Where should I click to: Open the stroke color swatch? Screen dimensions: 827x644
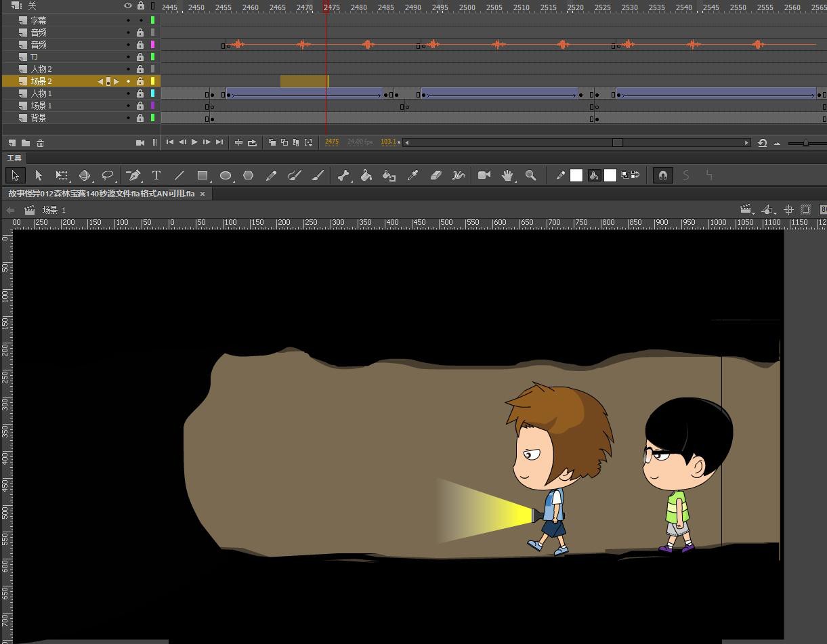click(576, 175)
